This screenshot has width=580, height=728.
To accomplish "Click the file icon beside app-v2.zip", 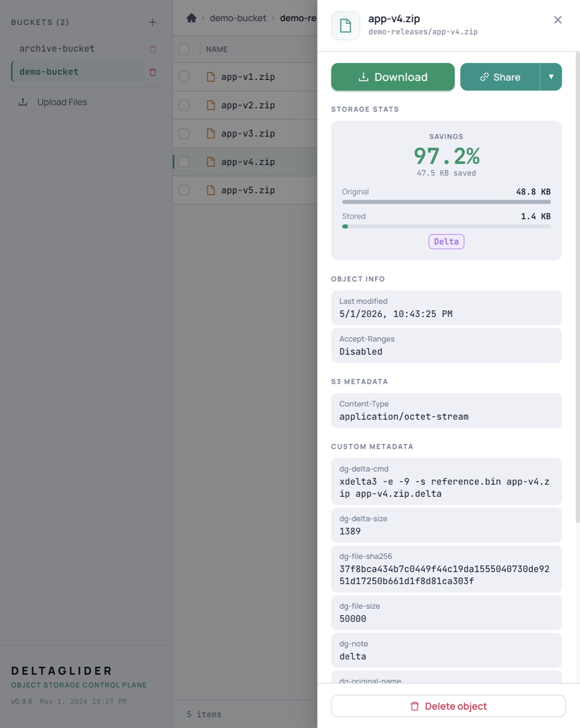I will pyautogui.click(x=211, y=105).
